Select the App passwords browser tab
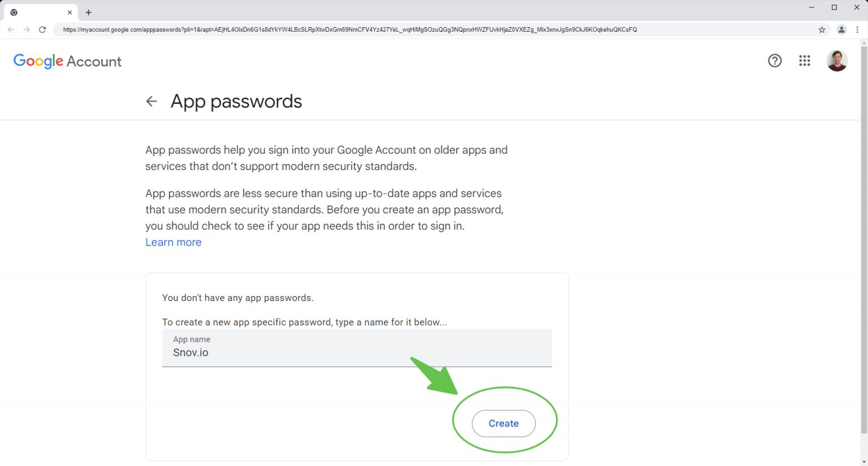 pyautogui.click(x=40, y=12)
